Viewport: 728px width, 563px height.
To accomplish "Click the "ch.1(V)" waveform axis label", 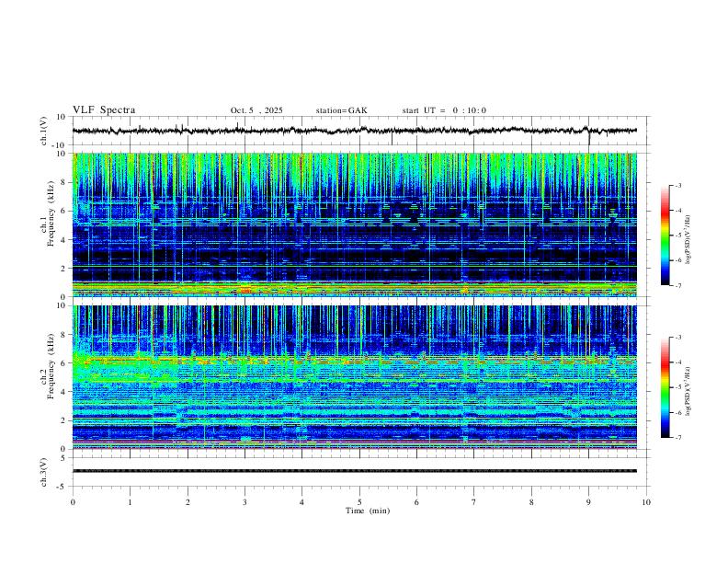I will point(44,131).
